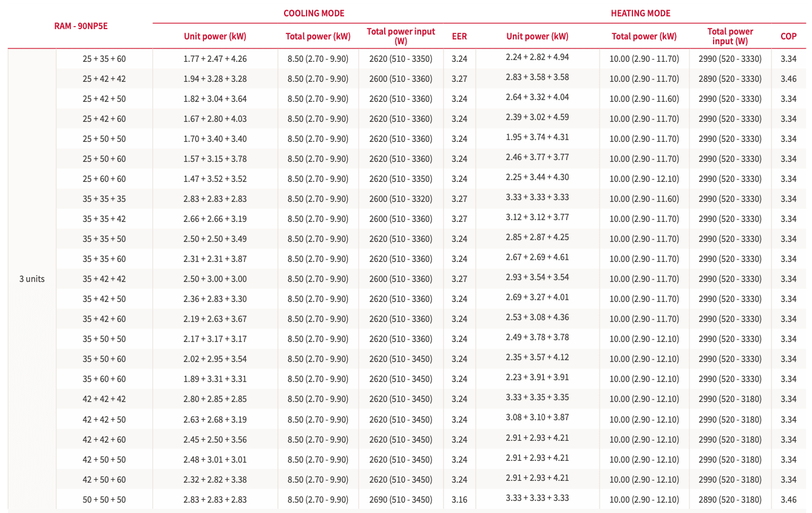Viewport: 812px width, 513px height.
Task: Click heating unit power 2.93 + 3.54 + 3.54
Action: pyautogui.click(x=537, y=277)
